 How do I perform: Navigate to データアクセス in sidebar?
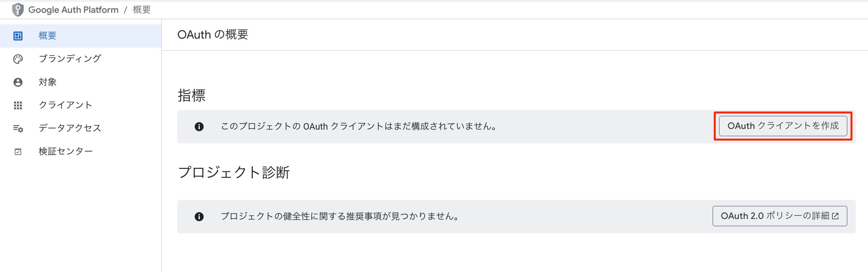[70, 128]
